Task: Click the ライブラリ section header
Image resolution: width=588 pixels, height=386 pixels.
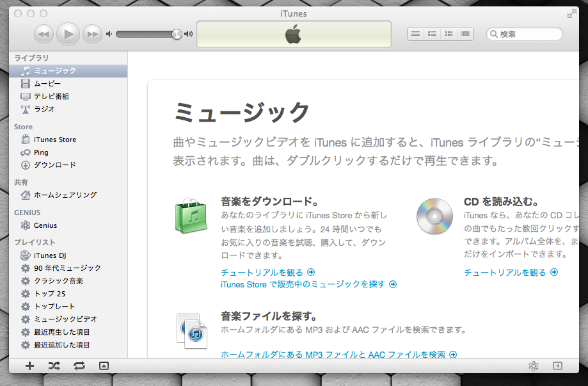Action: 31,58
